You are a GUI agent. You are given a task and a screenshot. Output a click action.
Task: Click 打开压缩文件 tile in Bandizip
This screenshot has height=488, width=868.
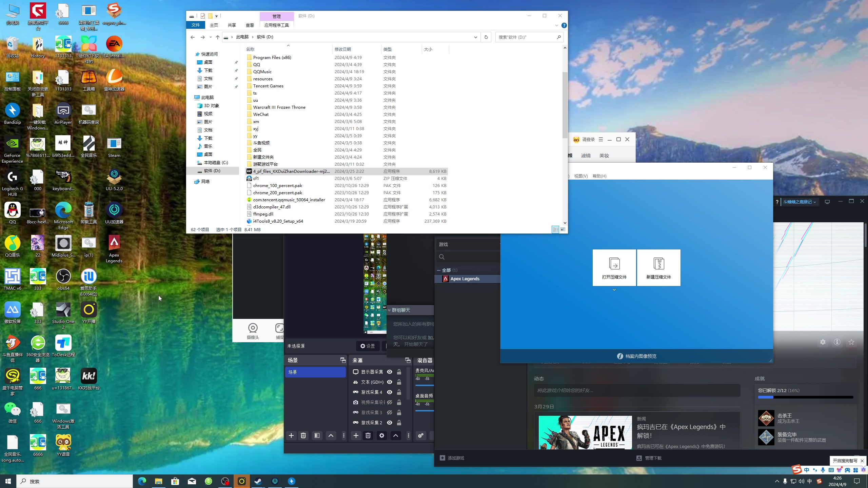[614, 268]
